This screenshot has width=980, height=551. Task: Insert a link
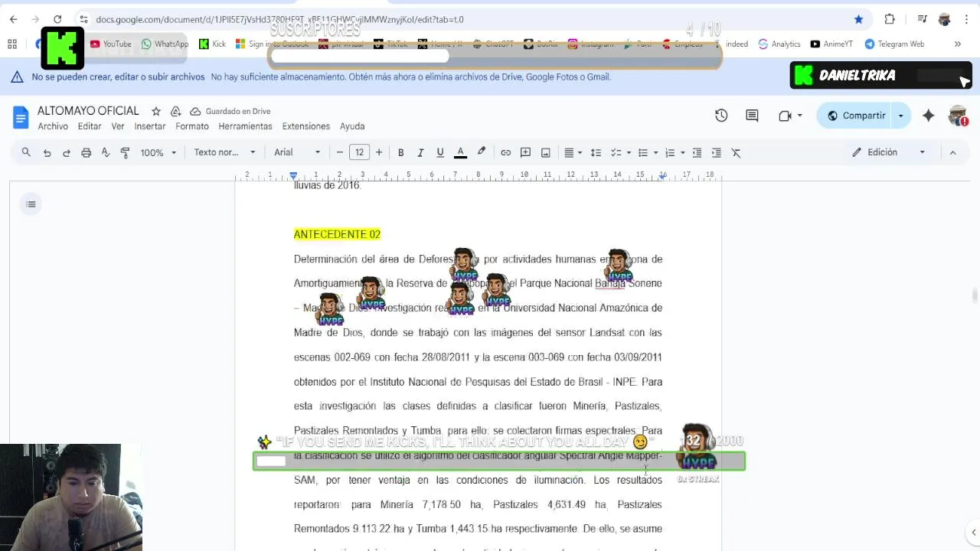point(506,152)
